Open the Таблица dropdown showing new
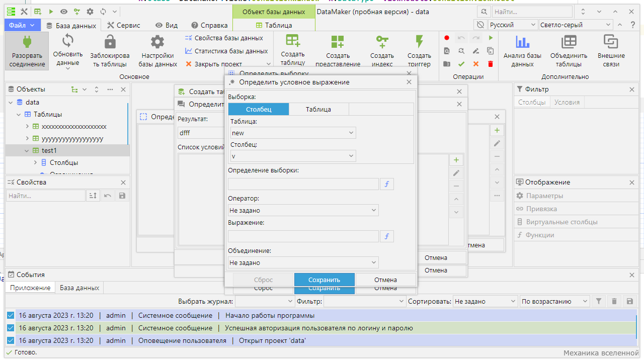Screen dimensions: 644x362 [293, 133]
